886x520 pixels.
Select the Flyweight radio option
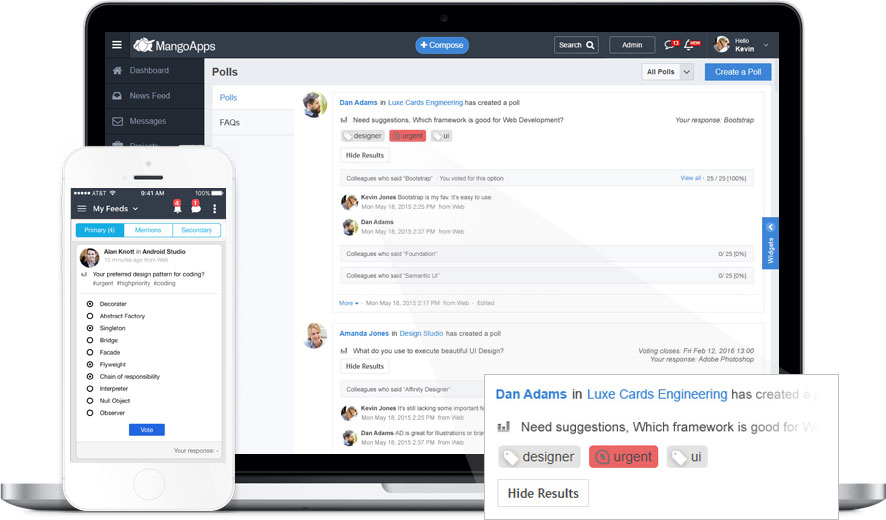pyautogui.click(x=90, y=365)
